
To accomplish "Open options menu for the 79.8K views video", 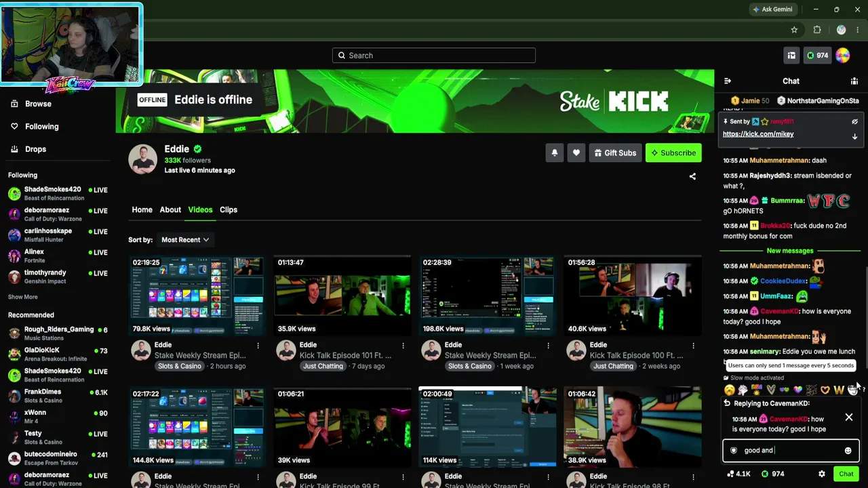I will [x=258, y=346].
